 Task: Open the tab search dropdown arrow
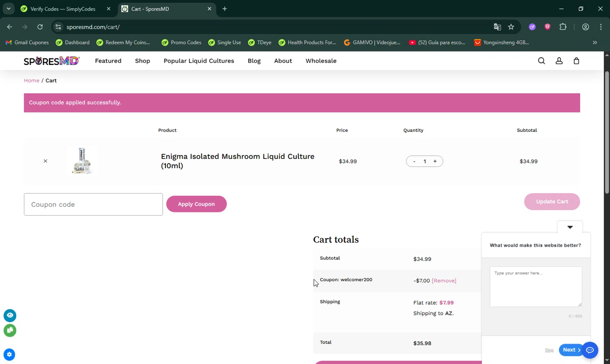[x=9, y=9]
